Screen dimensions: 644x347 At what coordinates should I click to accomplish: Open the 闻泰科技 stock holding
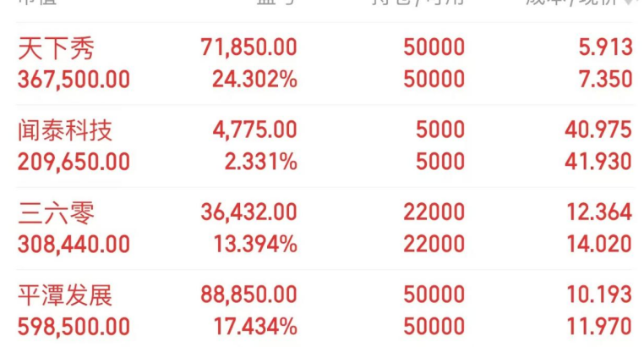coord(65,130)
